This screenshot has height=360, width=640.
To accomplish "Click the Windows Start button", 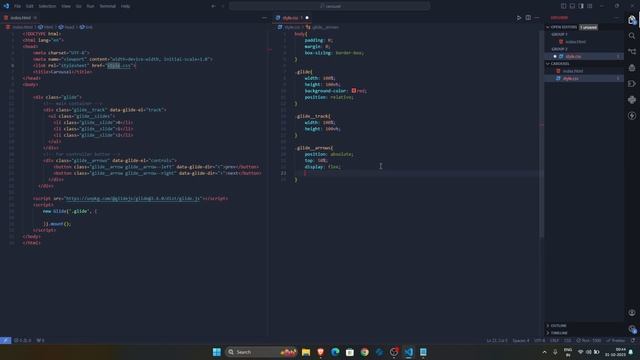I will click(217, 352).
